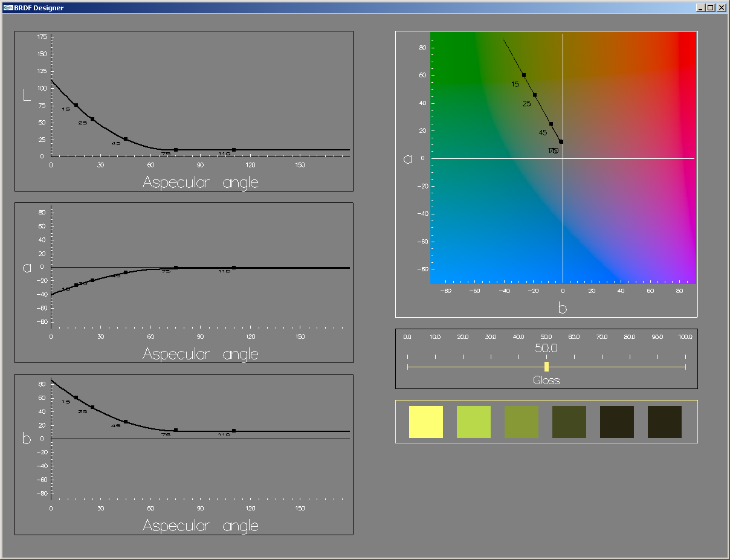Image resolution: width=730 pixels, height=560 pixels.
Task: Grab the 45° control point in the b-vs-angle plot
Action: (126, 422)
